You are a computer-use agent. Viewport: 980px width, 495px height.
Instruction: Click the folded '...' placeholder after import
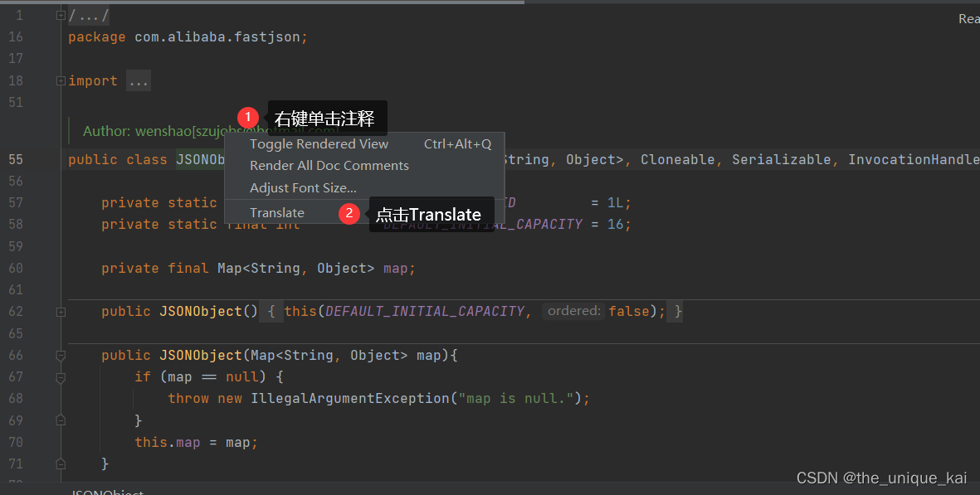coord(138,81)
